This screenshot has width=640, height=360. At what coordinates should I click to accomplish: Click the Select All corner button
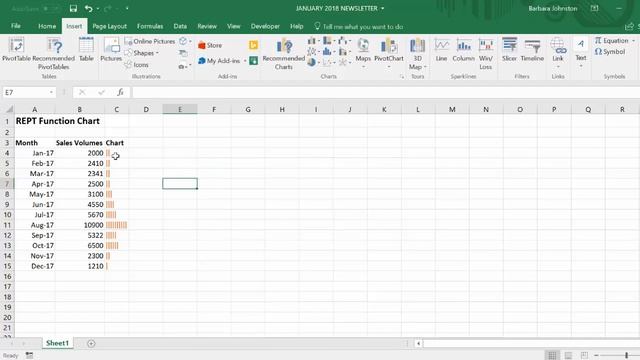pos(8,109)
